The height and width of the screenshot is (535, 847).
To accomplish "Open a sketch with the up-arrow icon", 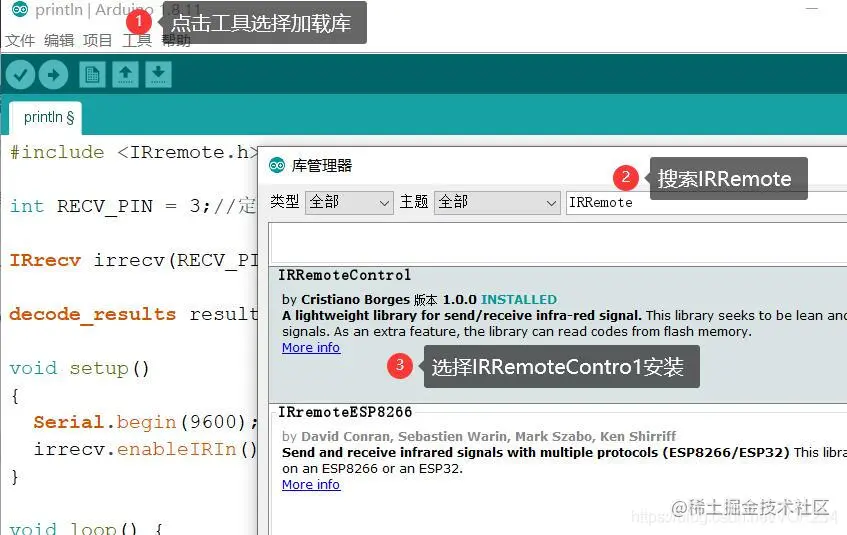I will click(x=125, y=75).
